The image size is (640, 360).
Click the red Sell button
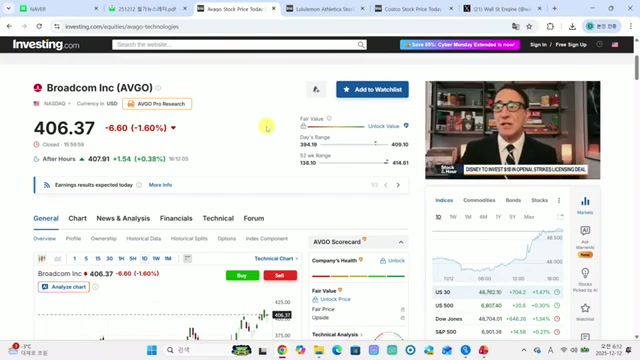tap(280, 276)
